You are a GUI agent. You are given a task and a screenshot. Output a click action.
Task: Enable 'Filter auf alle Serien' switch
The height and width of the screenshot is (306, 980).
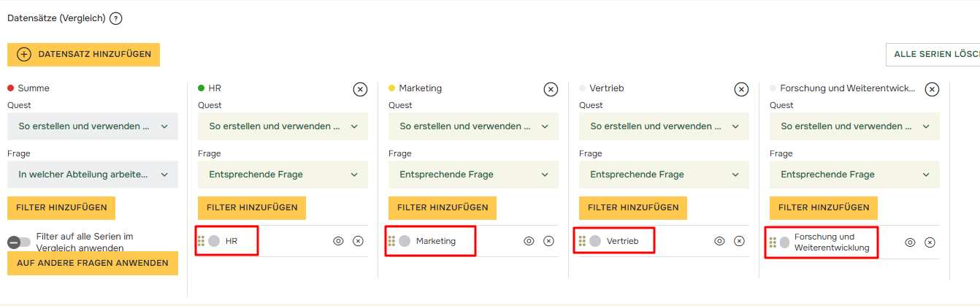(19, 242)
